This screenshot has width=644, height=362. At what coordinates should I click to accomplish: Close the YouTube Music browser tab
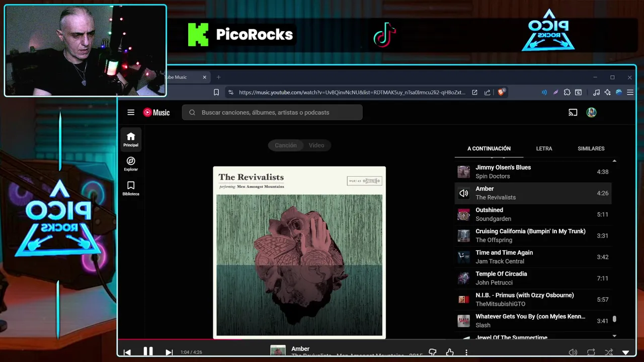click(x=205, y=77)
